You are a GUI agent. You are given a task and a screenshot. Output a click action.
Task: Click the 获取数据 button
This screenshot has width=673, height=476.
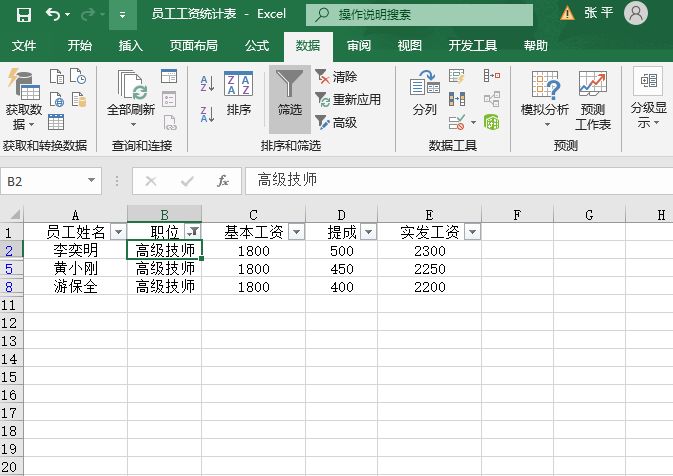click(24, 100)
